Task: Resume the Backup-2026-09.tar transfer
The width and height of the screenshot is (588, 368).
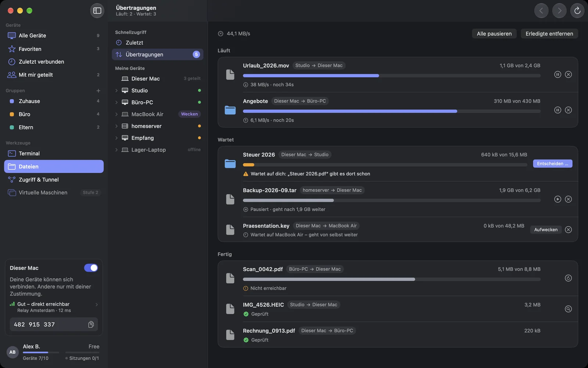Action: click(x=557, y=199)
